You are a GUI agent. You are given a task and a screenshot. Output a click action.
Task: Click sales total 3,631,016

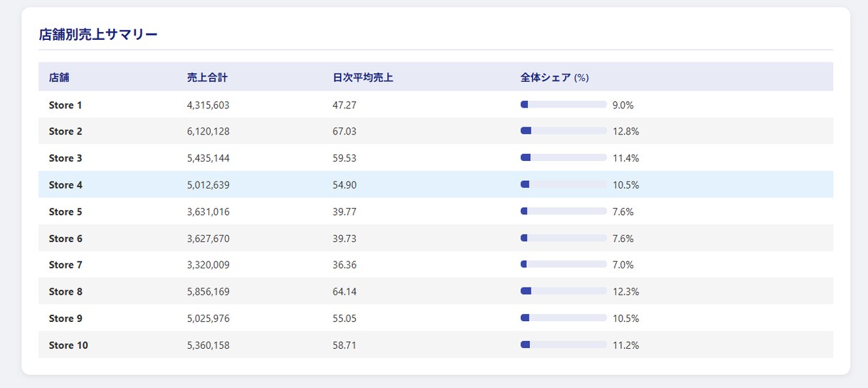(208, 211)
